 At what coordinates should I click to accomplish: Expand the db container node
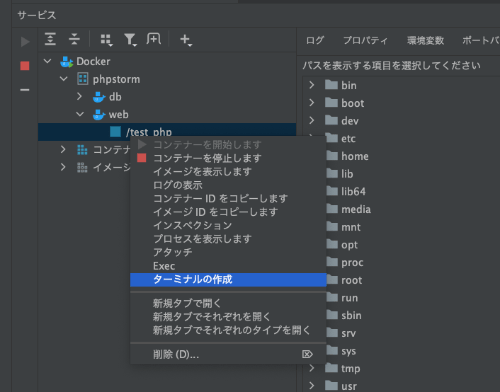(79, 97)
